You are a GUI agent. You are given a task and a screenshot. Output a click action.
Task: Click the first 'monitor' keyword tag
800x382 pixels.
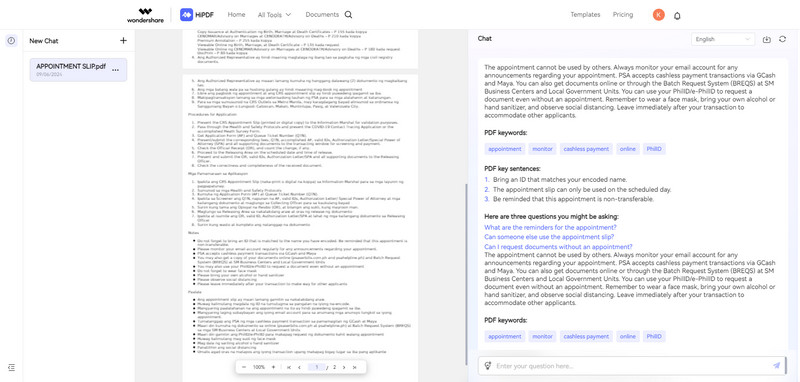point(542,149)
